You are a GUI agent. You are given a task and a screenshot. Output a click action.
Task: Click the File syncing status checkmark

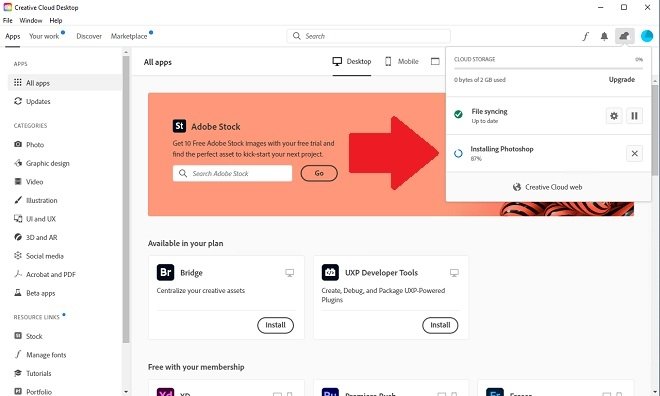tap(458, 114)
